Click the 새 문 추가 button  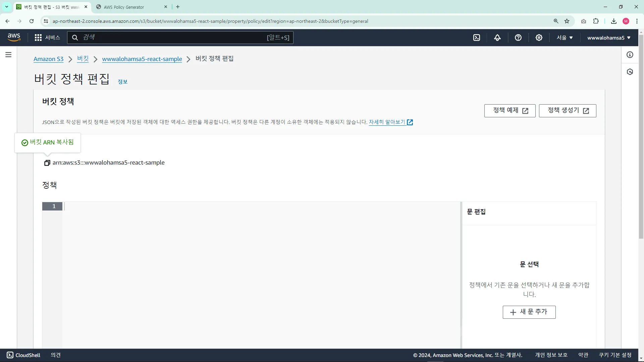pyautogui.click(x=529, y=312)
